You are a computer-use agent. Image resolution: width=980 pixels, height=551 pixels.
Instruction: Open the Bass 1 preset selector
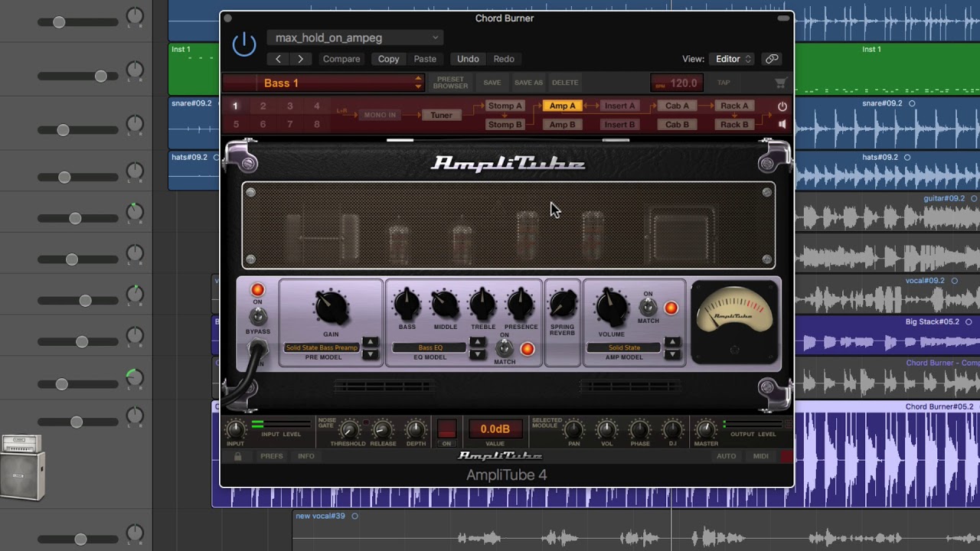[323, 83]
